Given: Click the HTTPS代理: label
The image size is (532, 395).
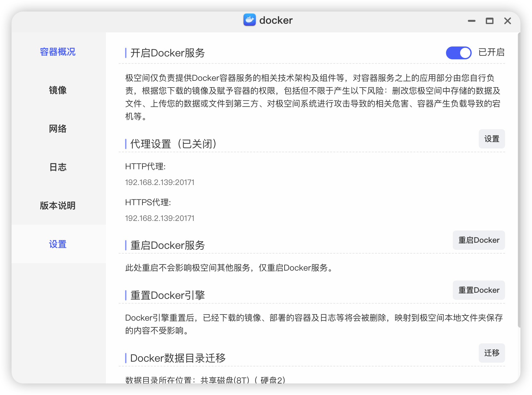Looking at the screenshot, I should pos(148,202).
